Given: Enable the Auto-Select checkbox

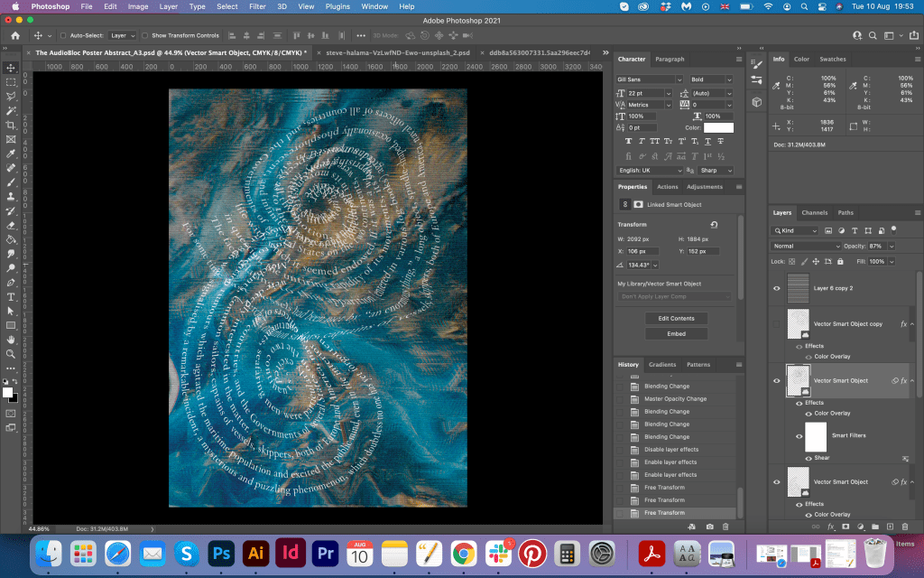Looking at the screenshot, I should (x=63, y=35).
